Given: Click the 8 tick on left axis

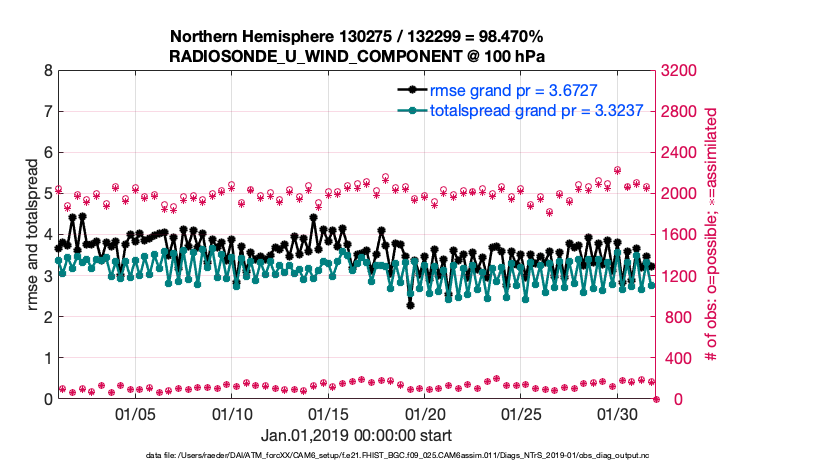Looking at the screenshot, I should [x=47, y=71].
